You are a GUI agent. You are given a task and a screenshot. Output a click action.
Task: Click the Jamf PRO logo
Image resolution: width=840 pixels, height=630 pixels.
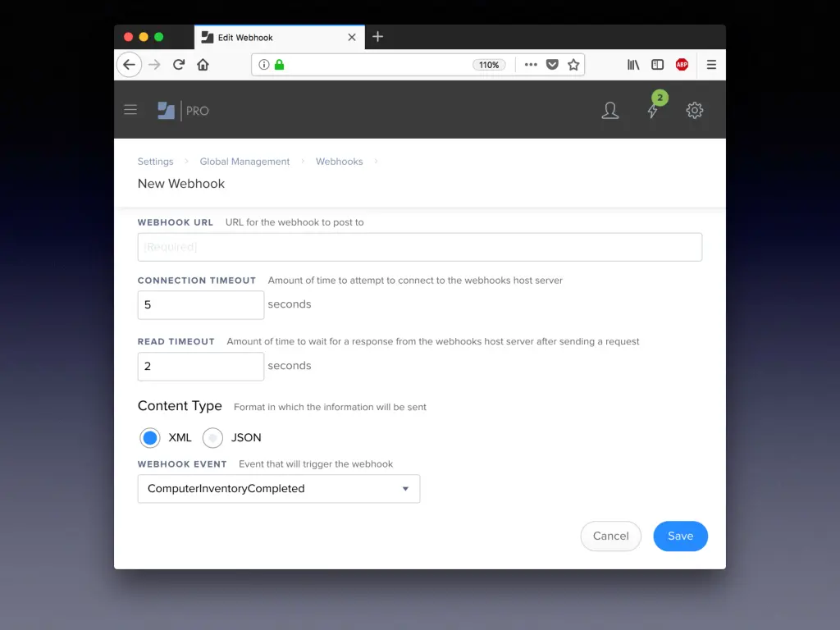(183, 111)
